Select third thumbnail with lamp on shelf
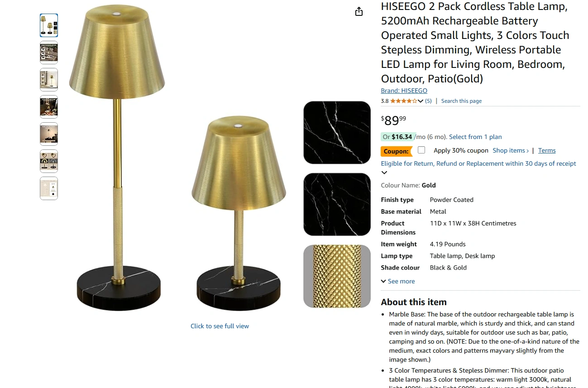 coord(49,80)
